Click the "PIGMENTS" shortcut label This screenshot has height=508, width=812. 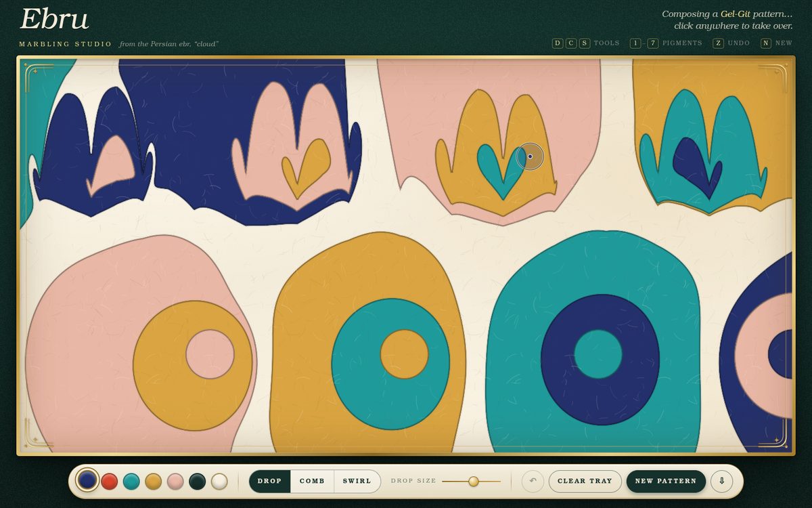click(682, 43)
